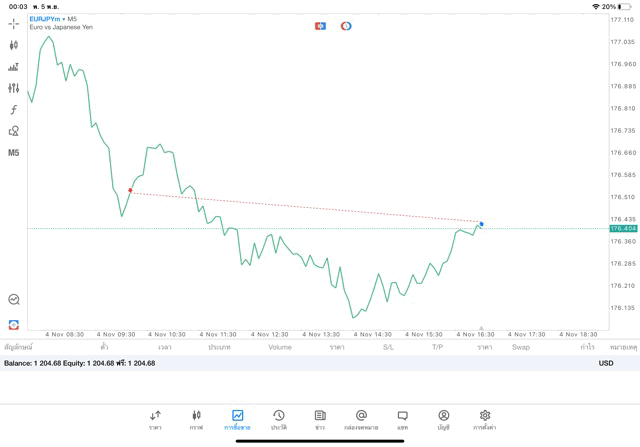Viewport: 640px width, 447px height.
Task: Tap the blue-red trade icon at top of chart
Action: tap(320, 25)
